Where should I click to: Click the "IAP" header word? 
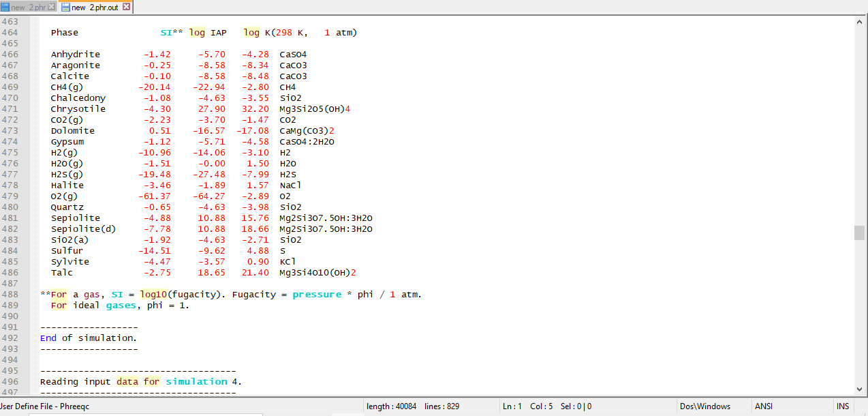pyautogui.click(x=219, y=33)
